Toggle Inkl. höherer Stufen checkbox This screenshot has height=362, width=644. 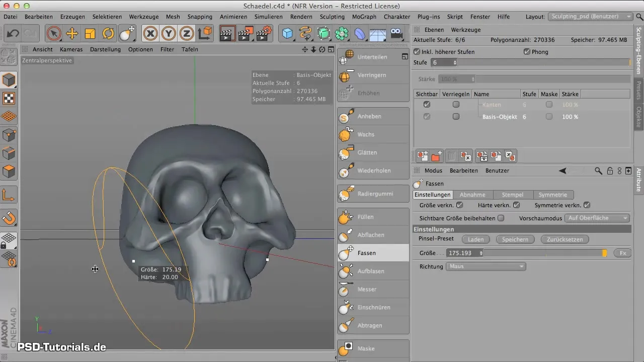[417, 52]
